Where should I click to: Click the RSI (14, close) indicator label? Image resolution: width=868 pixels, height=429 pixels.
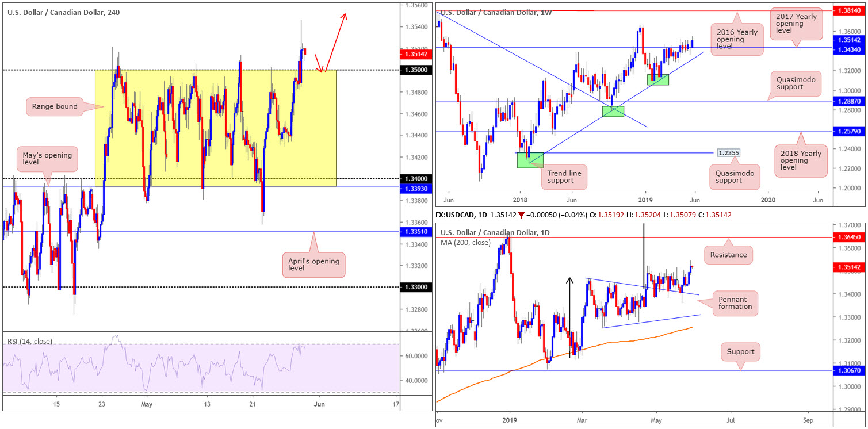[30, 342]
